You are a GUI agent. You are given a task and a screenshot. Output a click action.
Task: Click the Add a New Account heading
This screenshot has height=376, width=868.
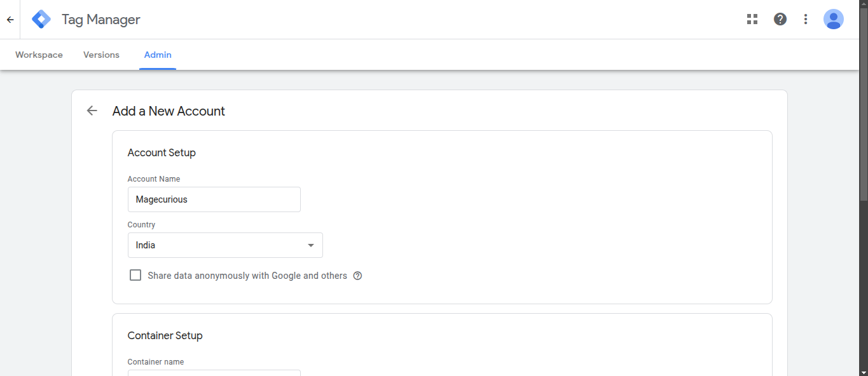[x=169, y=111]
